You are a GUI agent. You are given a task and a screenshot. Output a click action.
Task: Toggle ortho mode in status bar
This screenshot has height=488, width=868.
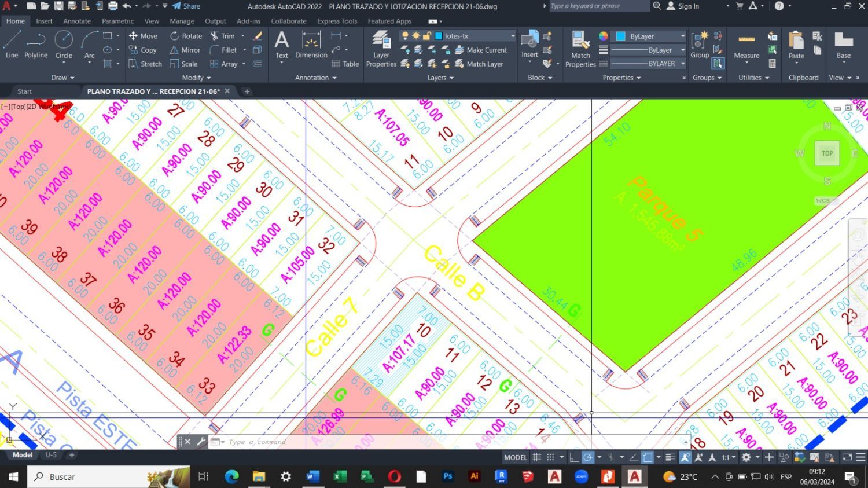(574, 457)
